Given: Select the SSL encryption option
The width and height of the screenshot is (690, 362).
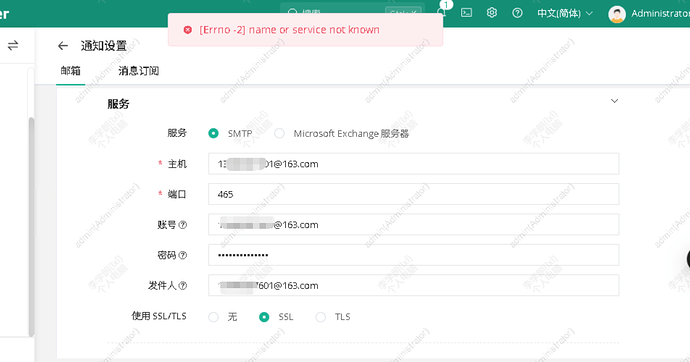Looking at the screenshot, I should (x=264, y=317).
